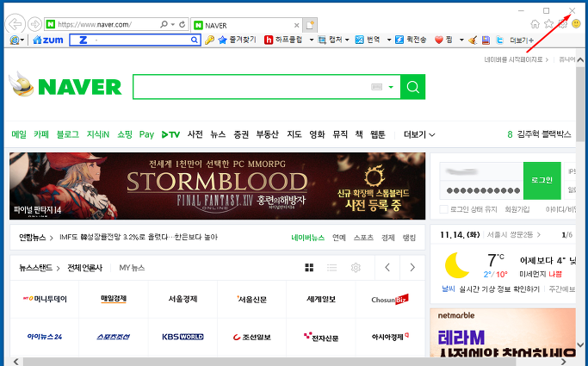Click the horizontal scrollbar right arrow

click(x=563, y=362)
